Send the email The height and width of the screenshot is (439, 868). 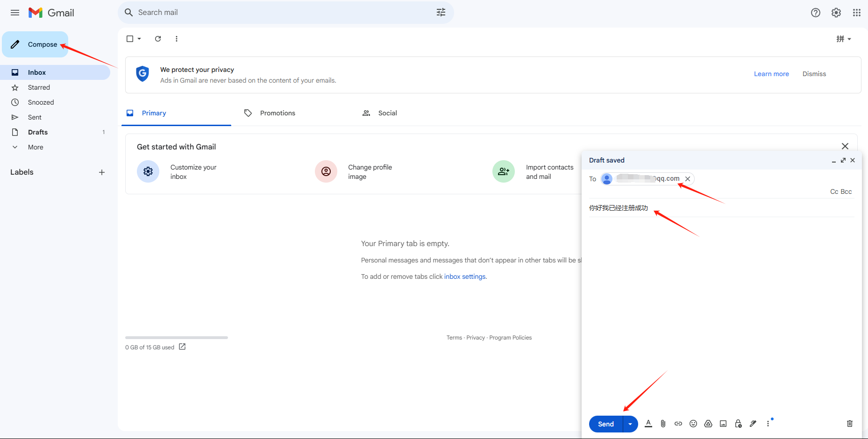tap(606, 424)
